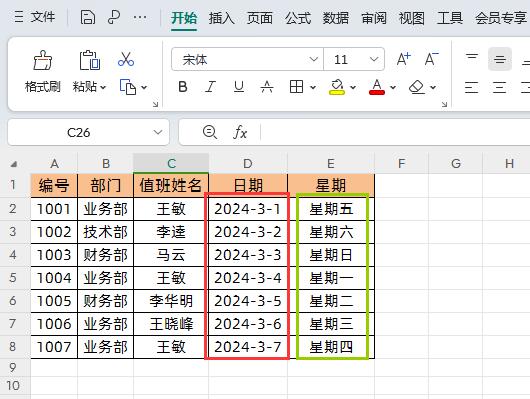Click the borders grid icon
Viewport: 530px width, 399px height.
296,87
